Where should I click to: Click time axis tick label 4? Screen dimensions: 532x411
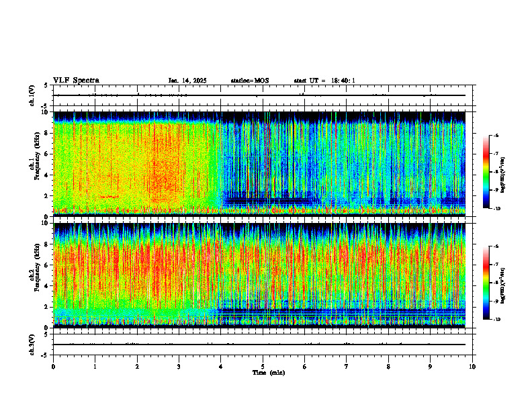click(221, 367)
